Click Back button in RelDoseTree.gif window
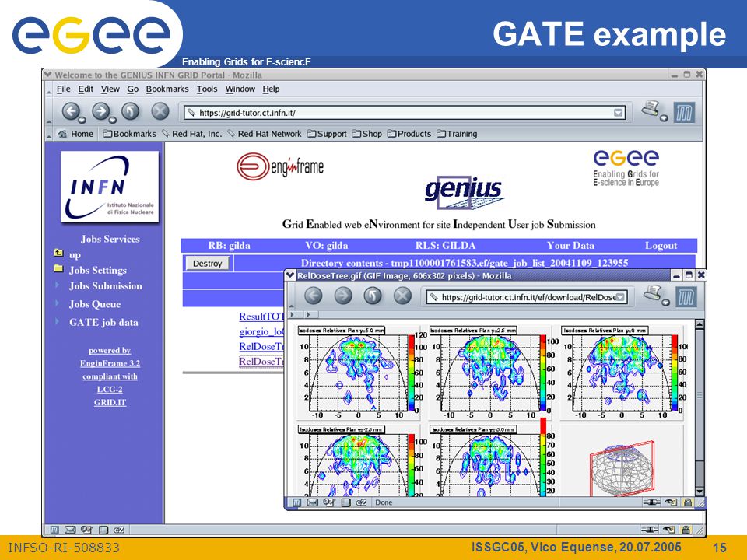 (313, 296)
